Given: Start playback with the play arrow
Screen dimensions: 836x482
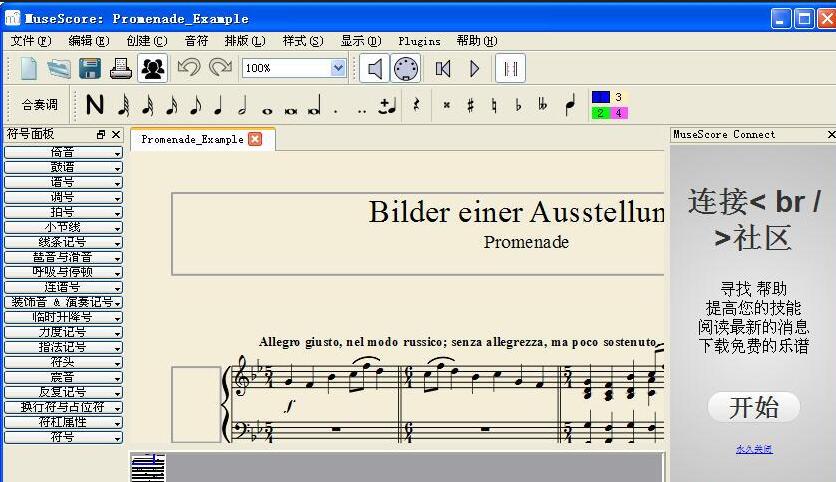Looking at the screenshot, I should pyautogui.click(x=475, y=68).
